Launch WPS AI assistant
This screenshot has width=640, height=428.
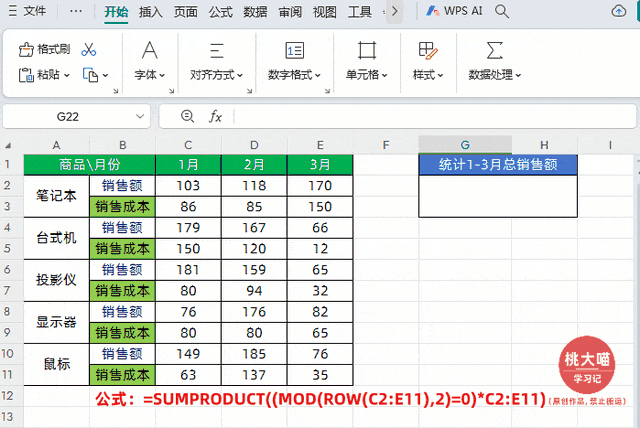[x=454, y=11]
